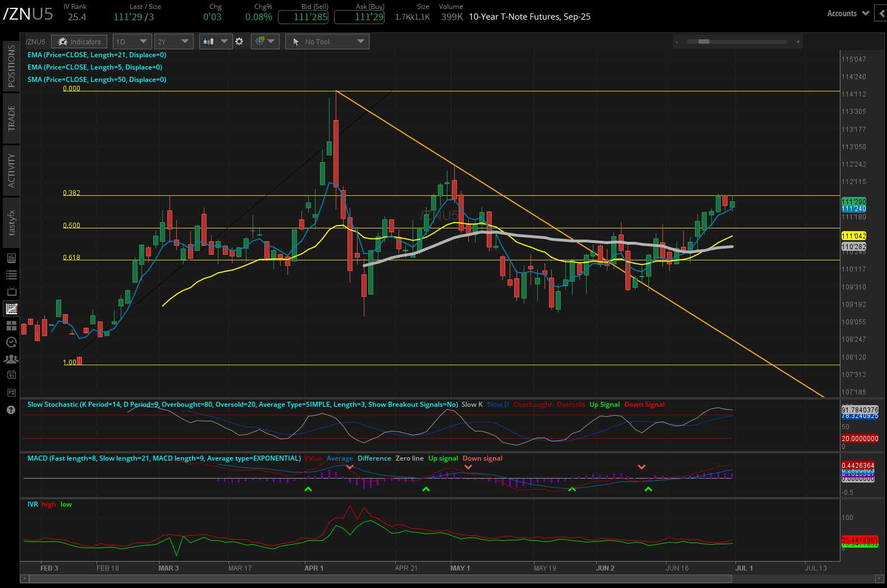887x588 pixels.
Task: Click the 0.000 Fibonacci level label
Action: [71, 89]
